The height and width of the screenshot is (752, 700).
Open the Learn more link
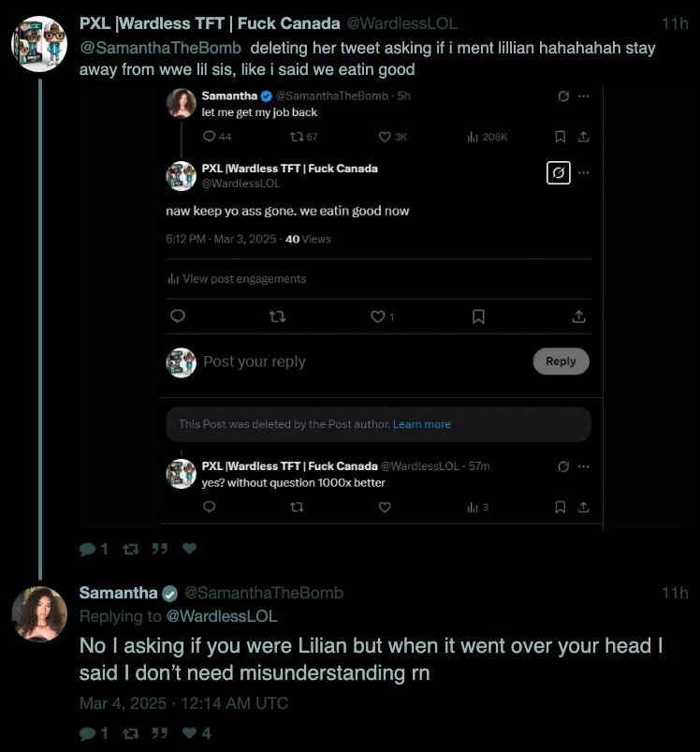[x=421, y=424]
